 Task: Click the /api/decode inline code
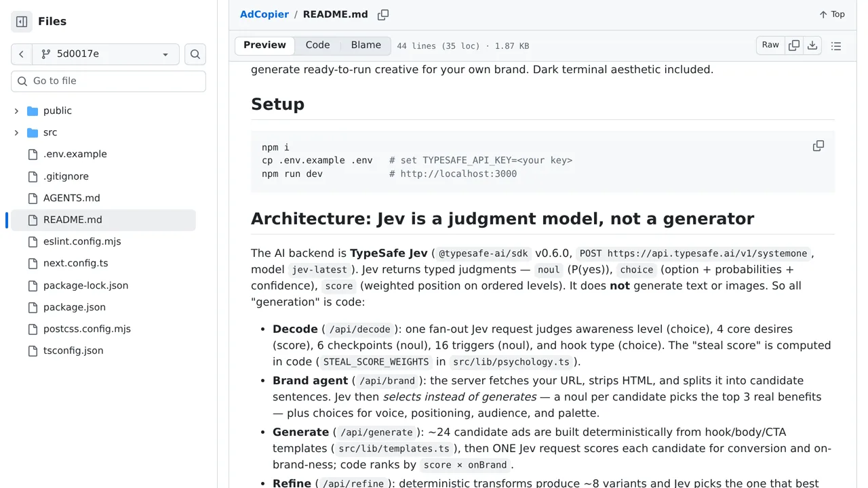click(359, 329)
